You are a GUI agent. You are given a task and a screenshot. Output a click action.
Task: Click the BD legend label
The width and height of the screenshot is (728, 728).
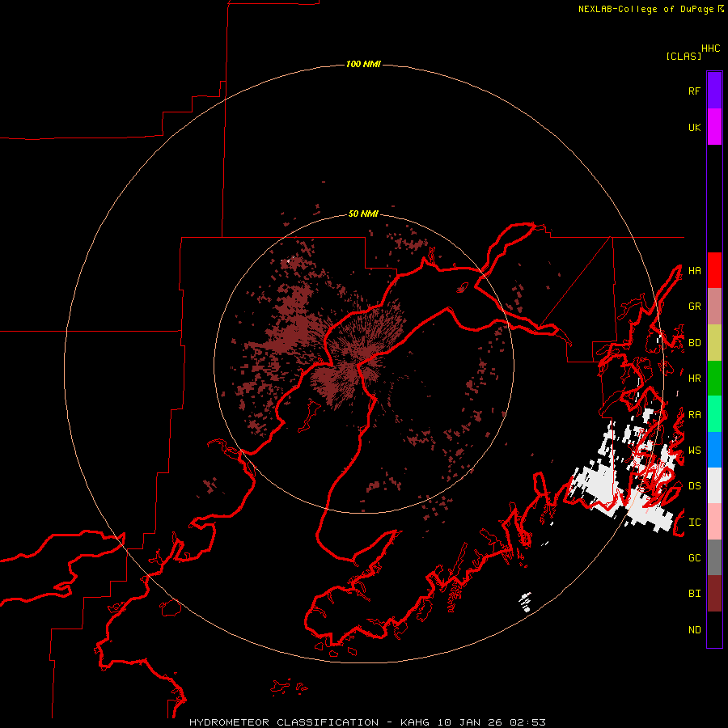pos(695,343)
